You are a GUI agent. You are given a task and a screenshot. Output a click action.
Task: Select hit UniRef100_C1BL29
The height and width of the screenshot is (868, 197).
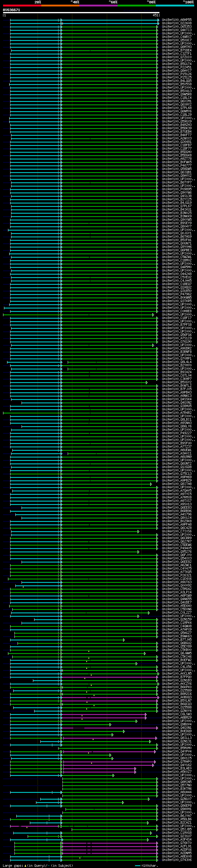point(177,115)
